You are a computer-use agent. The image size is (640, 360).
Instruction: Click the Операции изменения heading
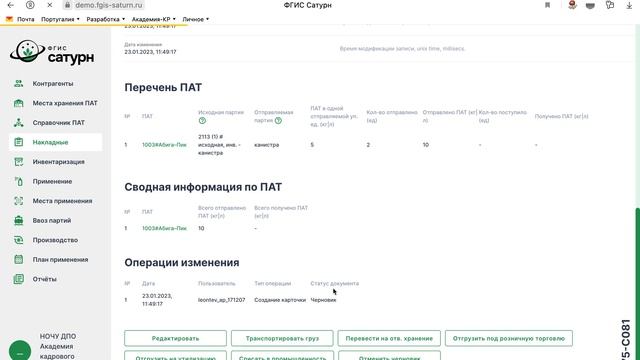pos(182,262)
